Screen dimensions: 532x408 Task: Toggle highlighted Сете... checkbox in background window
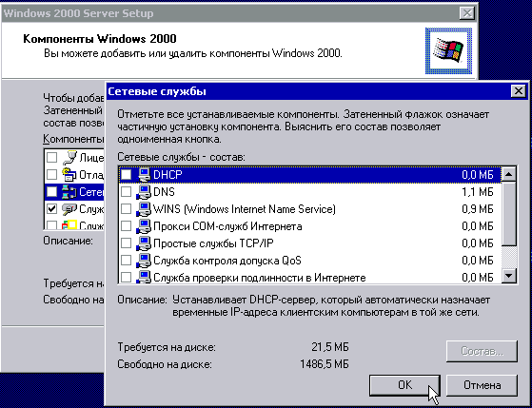tap(51, 192)
